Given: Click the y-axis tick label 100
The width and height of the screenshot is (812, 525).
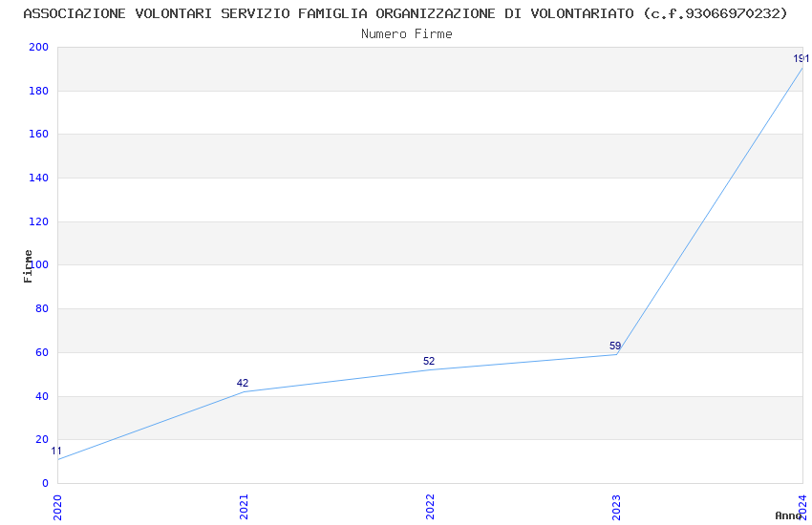Looking at the screenshot, I should click(39, 264).
